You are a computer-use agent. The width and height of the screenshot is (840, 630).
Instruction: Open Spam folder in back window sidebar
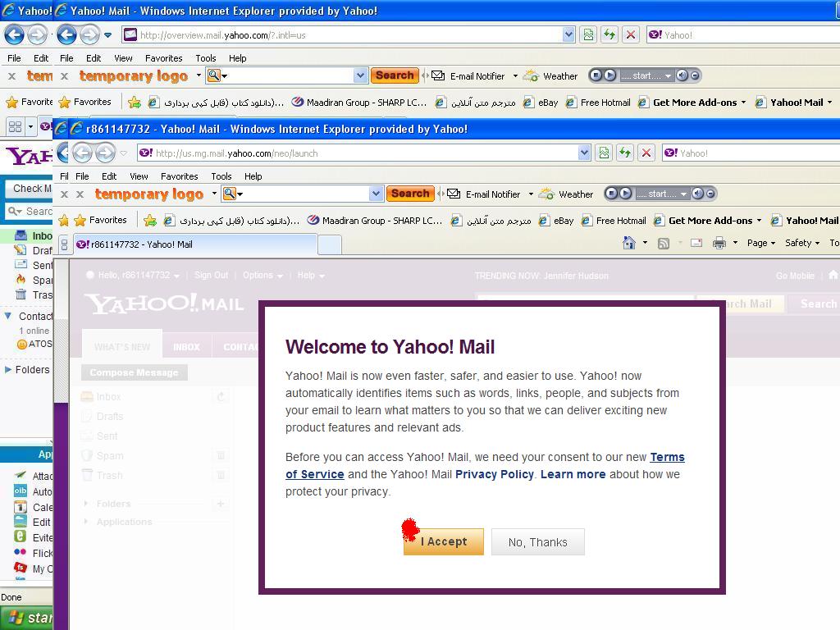34,280
